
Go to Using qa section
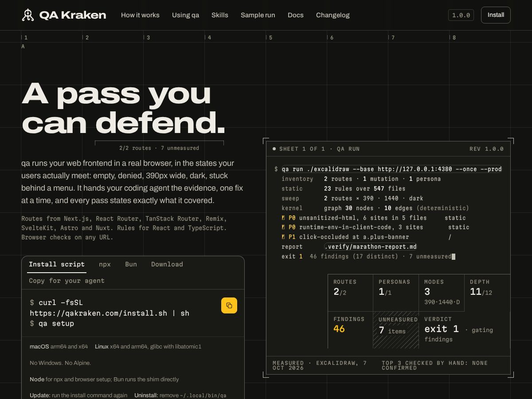185,15
